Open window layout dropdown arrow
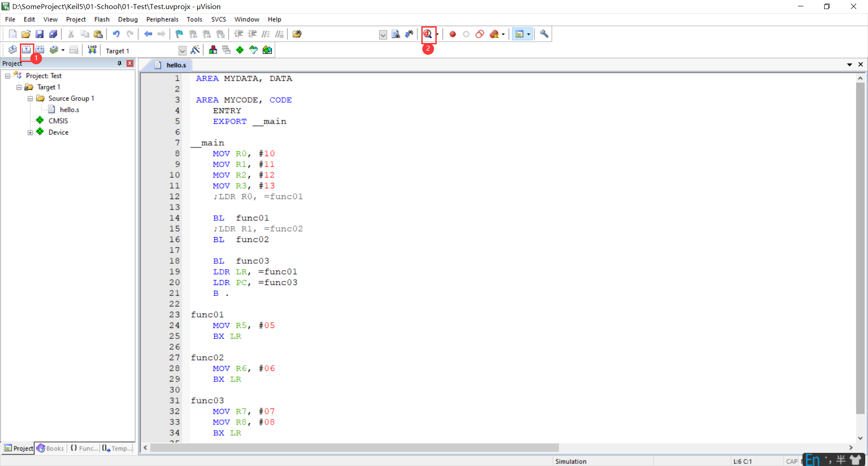This screenshot has width=868, height=466. click(x=528, y=34)
